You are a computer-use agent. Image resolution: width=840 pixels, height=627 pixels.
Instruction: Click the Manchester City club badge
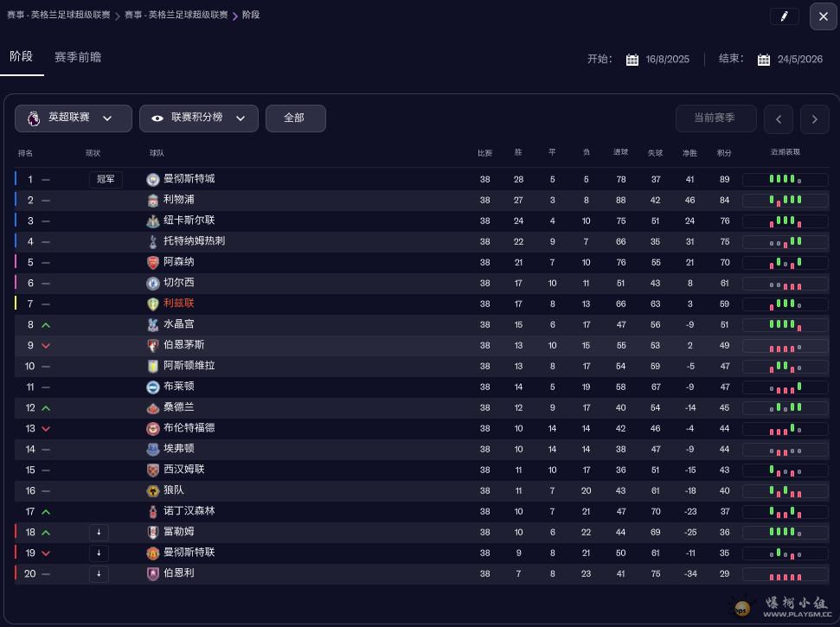(153, 180)
